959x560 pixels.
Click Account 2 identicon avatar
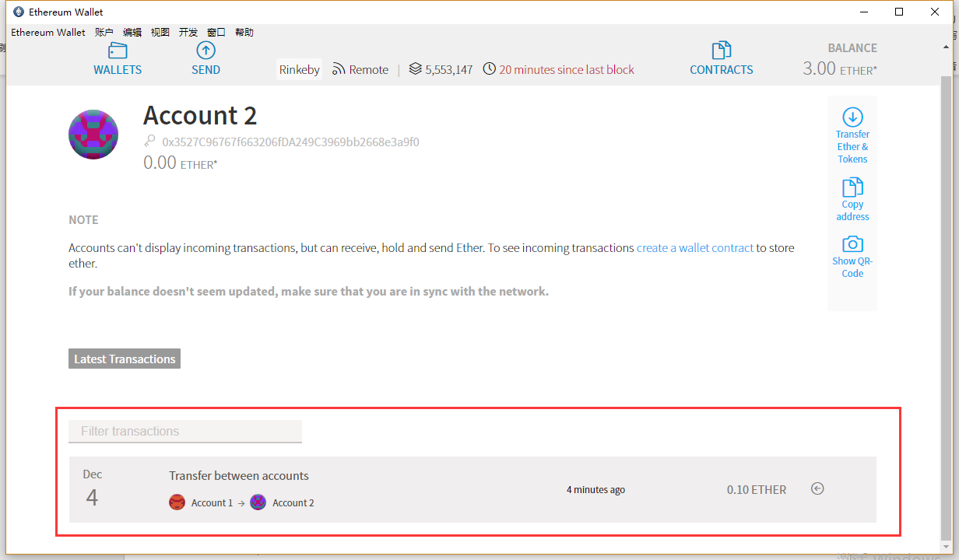tap(93, 135)
